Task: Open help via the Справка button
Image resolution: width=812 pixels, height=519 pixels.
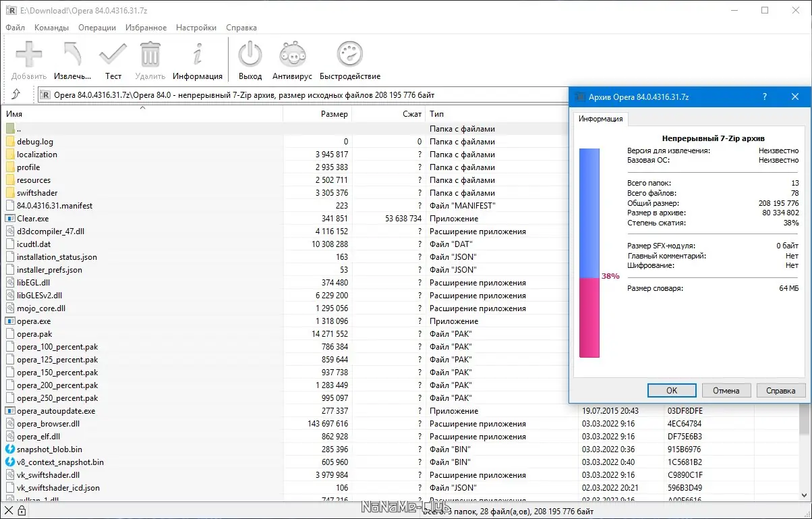Action: coord(780,390)
